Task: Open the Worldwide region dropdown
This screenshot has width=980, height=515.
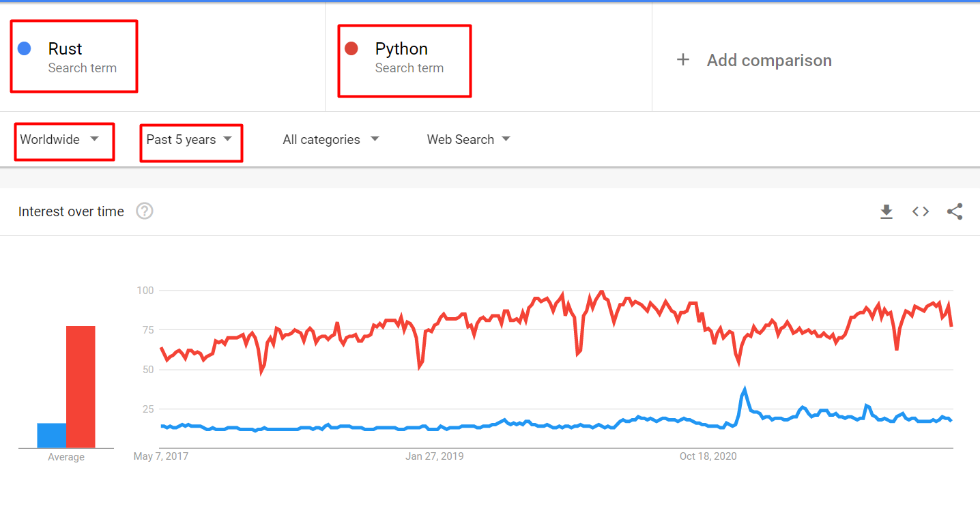Action: [59, 140]
